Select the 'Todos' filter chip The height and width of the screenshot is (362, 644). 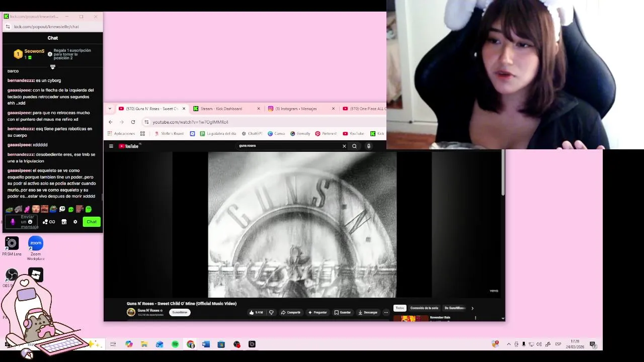pyautogui.click(x=399, y=308)
